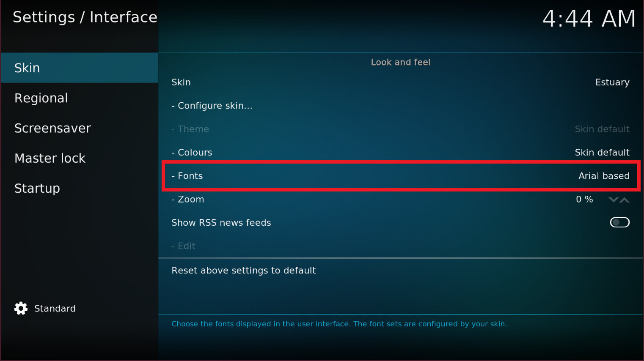644x361 pixels.
Task: Open the Skin category
Action: click(80, 68)
